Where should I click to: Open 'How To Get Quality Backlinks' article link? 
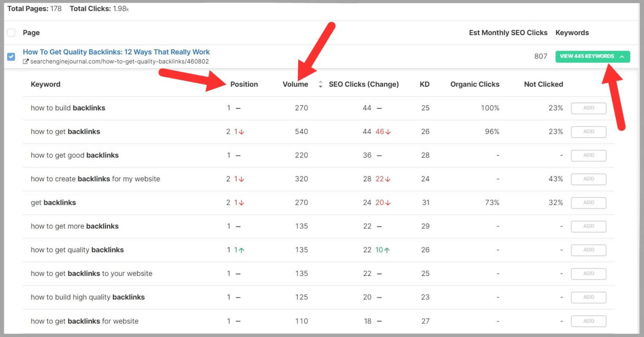(x=116, y=52)
